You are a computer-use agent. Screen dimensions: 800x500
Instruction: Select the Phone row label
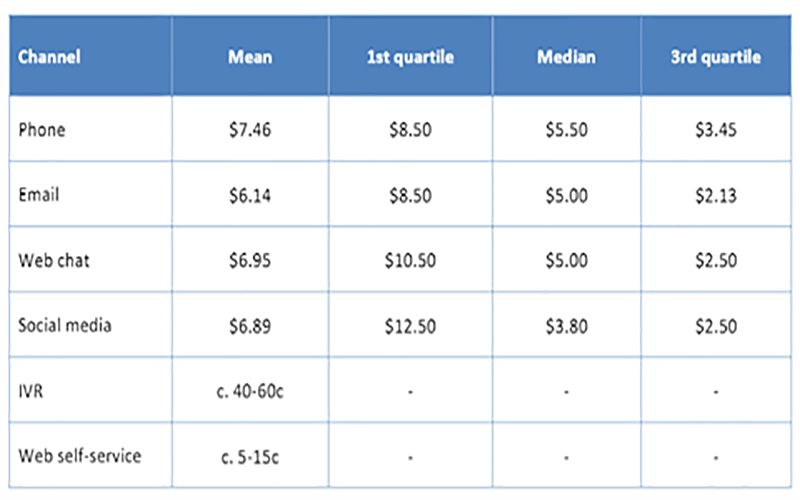pyautogui.click(x=42, y=130)
